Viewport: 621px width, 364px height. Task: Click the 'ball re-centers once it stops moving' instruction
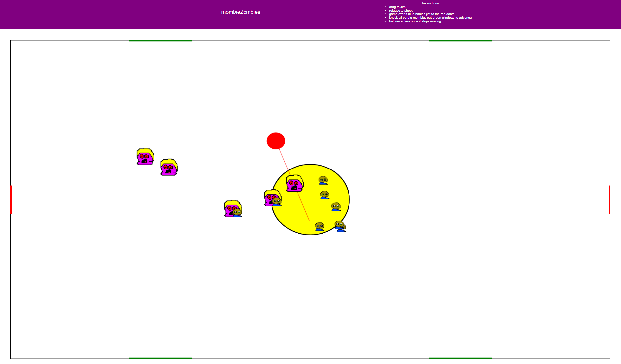(x=415, y=21)
